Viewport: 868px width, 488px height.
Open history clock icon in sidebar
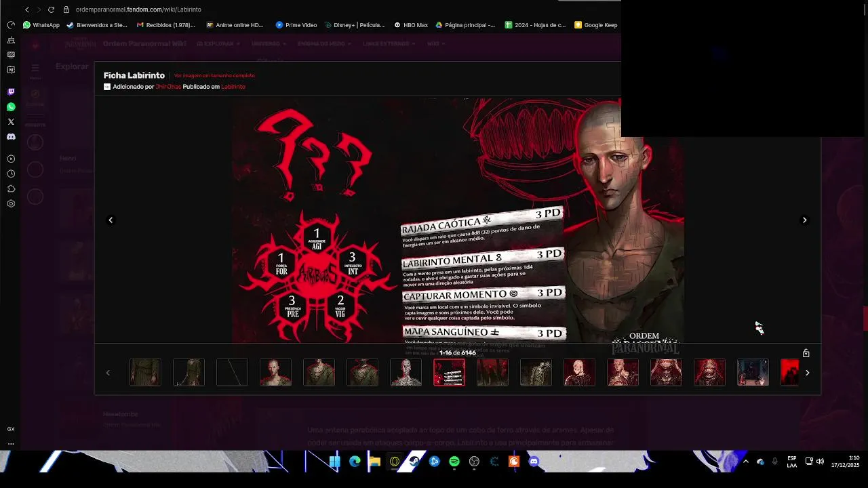click(11, 174)
